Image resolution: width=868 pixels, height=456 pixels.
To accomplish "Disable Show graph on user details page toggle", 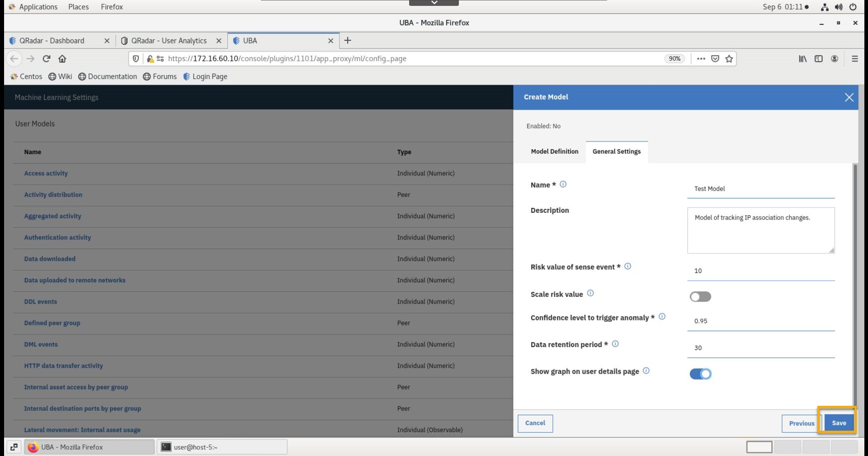I will [x=700, y=374].
